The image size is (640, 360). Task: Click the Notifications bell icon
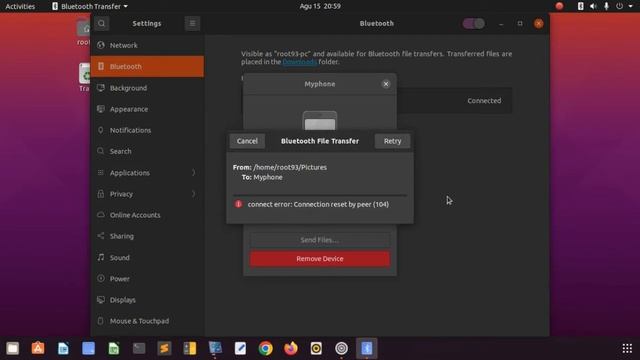click(x=101, y=130)
